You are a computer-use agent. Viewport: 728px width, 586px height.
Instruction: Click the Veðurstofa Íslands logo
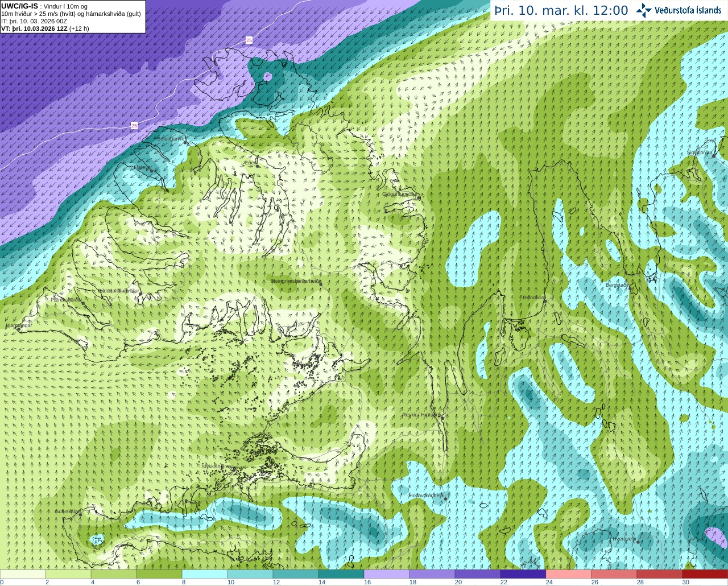click(x=679, y=10)
